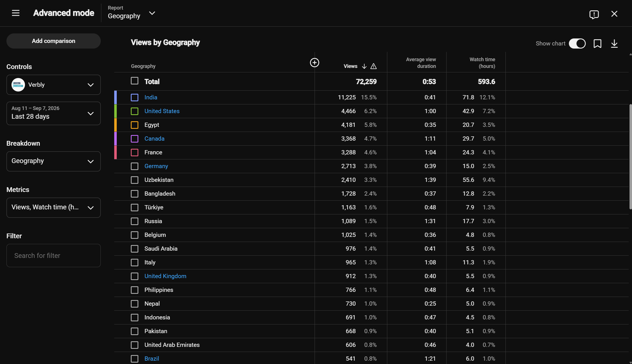Viewport: 632px width, 364px height.
Task: Sort by the Views column down arrow
Action: coord(364,66)
